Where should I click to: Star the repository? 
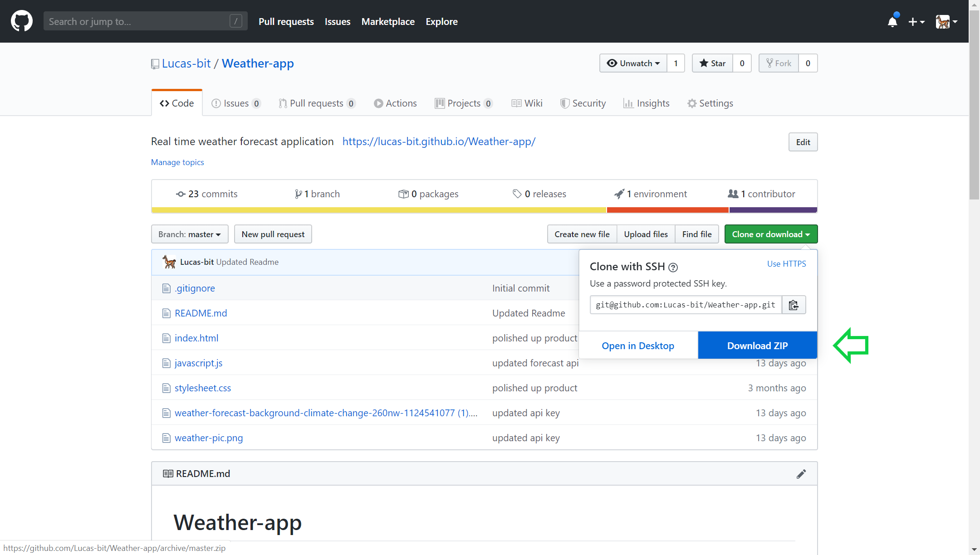[x=712, y=63]
